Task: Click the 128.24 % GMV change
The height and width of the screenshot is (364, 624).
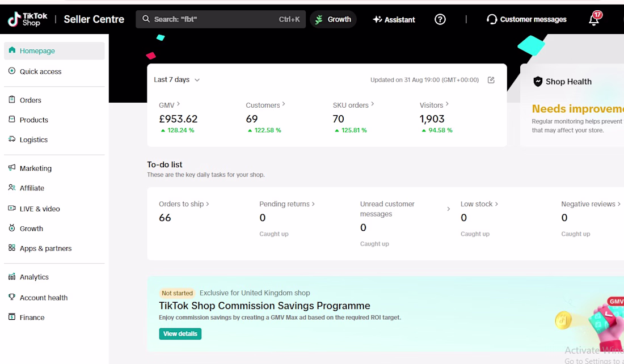Action: coord(178,130)
